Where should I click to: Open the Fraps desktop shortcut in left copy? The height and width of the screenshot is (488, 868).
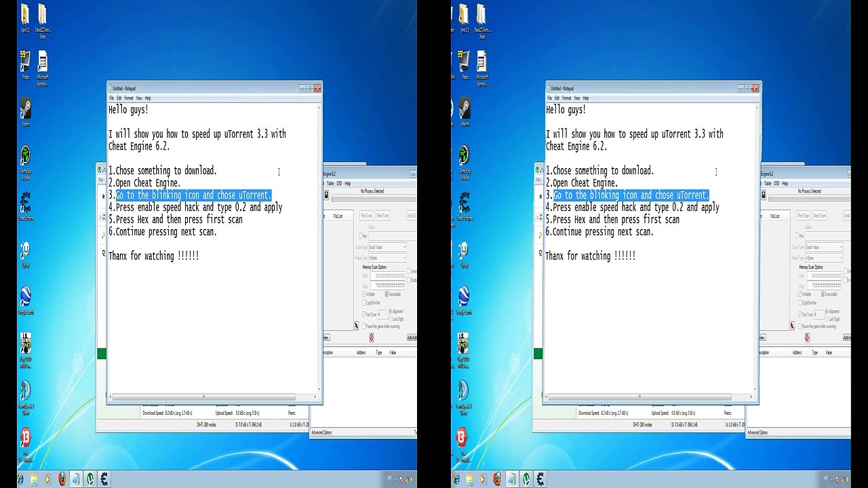pyautogui.click(x=25, y=64)
